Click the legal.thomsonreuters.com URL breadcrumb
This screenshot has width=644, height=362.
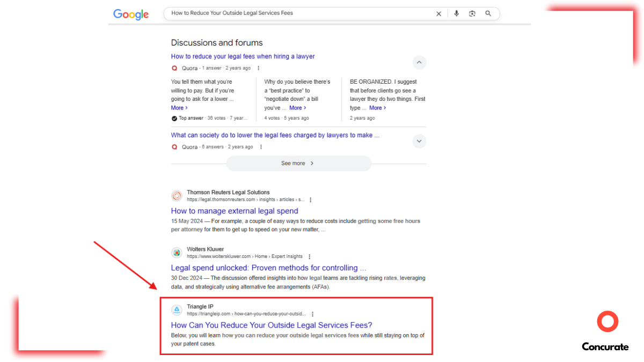point(245,200)
